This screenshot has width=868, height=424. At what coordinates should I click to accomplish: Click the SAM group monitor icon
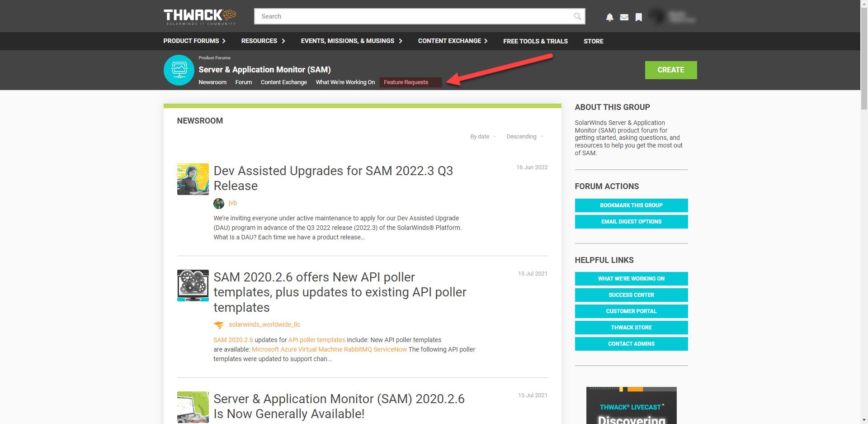(179, 70)
